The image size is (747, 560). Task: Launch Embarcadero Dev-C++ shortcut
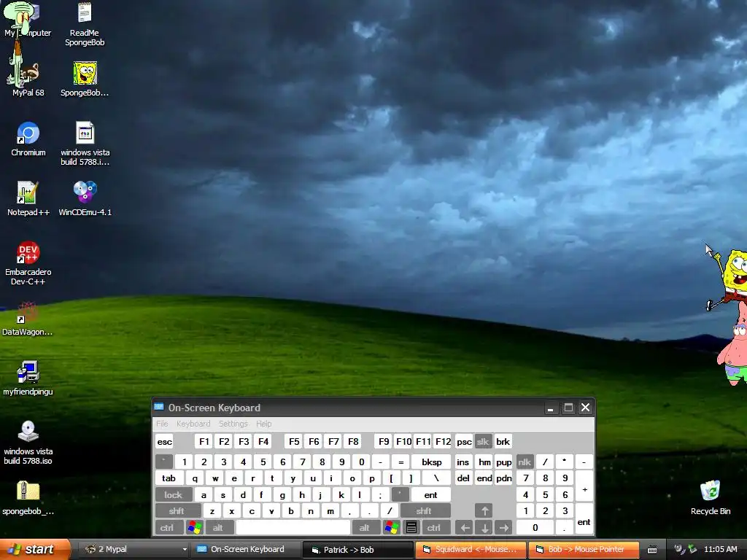pyautogui.click(x=28, y=263)
